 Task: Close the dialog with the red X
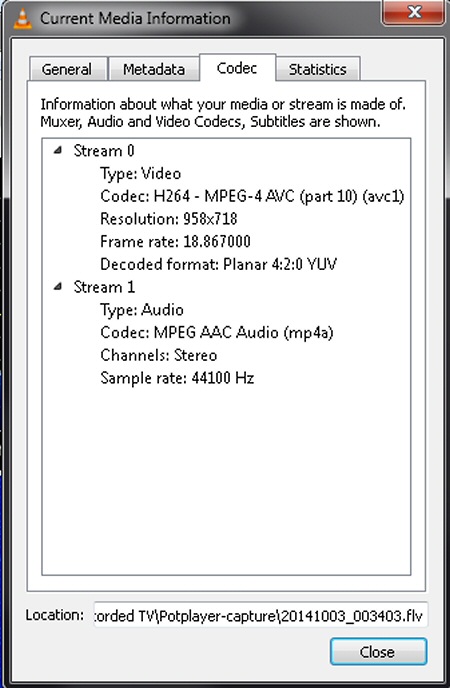pyautogui.click(x=414, y=12)
